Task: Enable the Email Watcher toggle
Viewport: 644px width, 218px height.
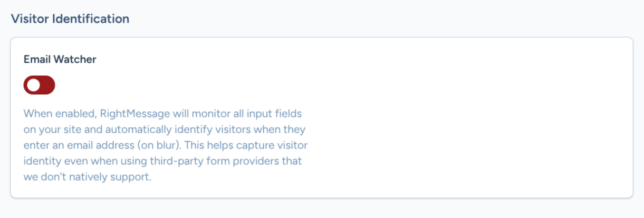Action: (39, 85)
